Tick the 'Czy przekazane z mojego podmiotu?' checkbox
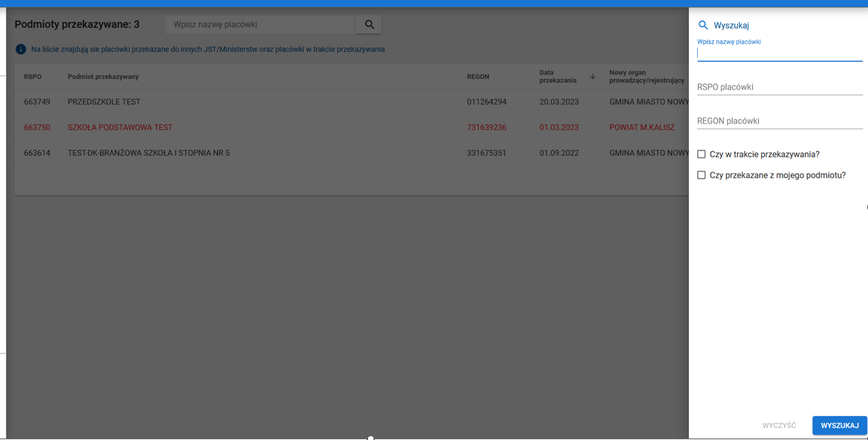The image size is (868, 440). [702, 175]
